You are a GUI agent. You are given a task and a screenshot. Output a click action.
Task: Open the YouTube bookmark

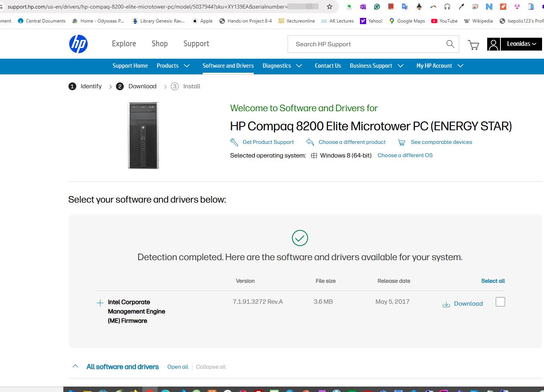click(x=444, y=21)
